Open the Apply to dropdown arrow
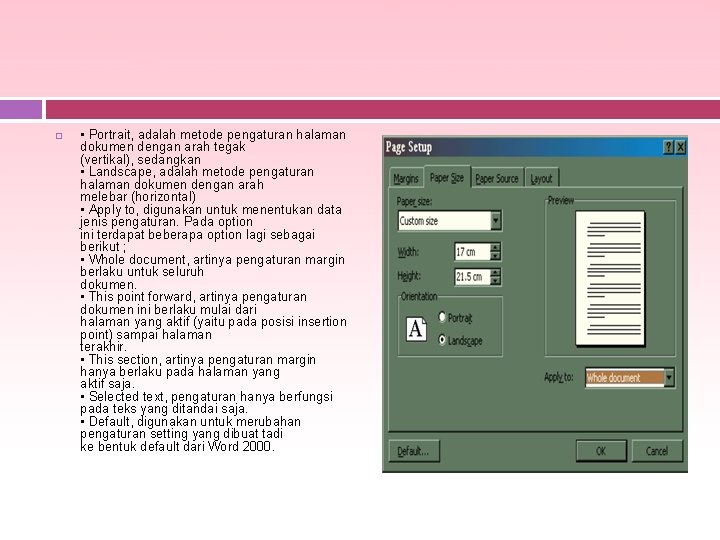The image size is (720, 540). (x=669, y=377)
